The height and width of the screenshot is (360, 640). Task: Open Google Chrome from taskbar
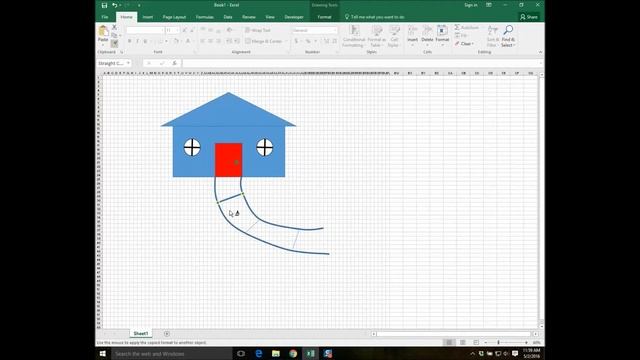pos(293,354)
